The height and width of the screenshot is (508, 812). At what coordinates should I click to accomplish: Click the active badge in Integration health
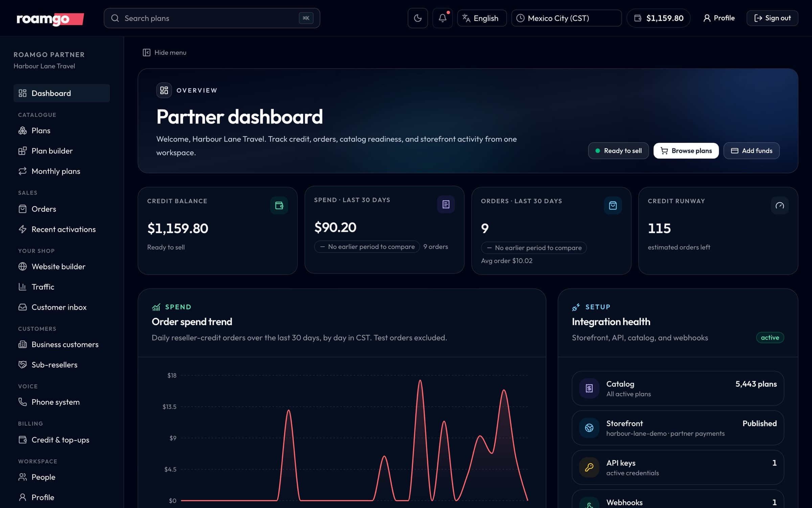pos(770,338)
